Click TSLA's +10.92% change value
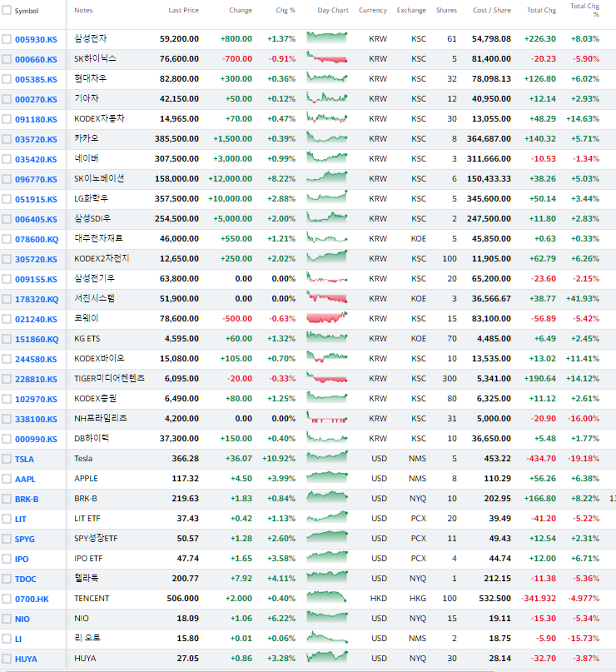Screen dimensions: 616x672 [279, 459]
